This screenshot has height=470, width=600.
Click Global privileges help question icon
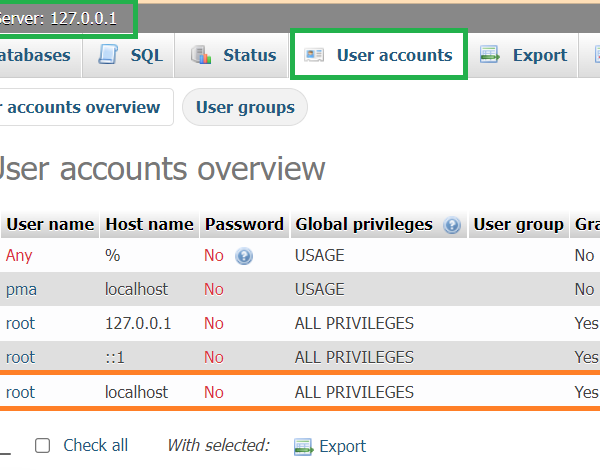(x=452, y=225)
